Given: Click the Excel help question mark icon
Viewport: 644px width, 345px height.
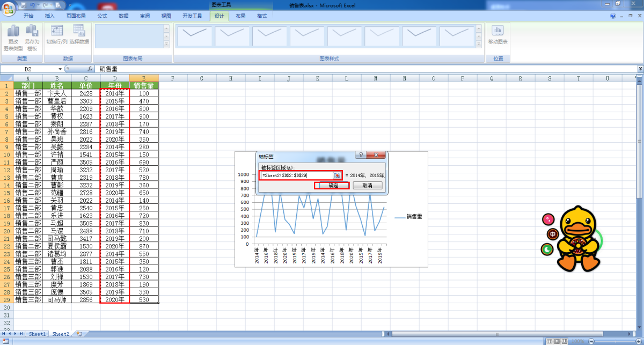Looking at the screenshot, I should 613,16.
